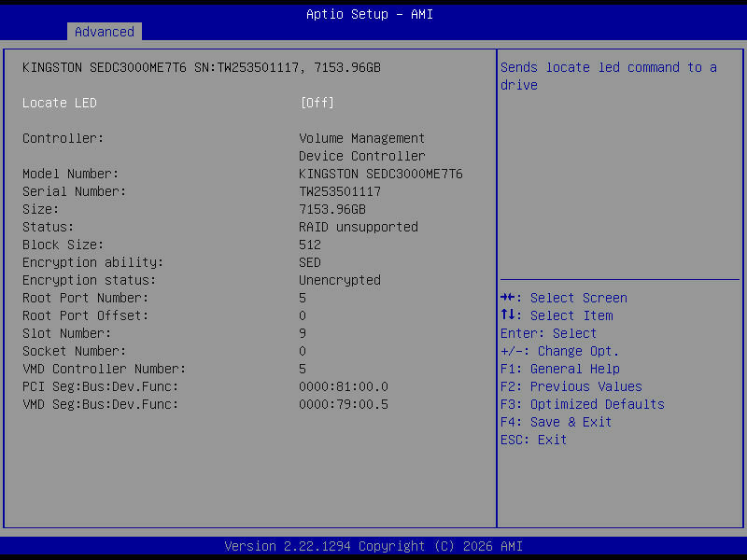Click the Unencrypted status value
747x560 pixels.
pyautogui.click(x=340, y=280)
